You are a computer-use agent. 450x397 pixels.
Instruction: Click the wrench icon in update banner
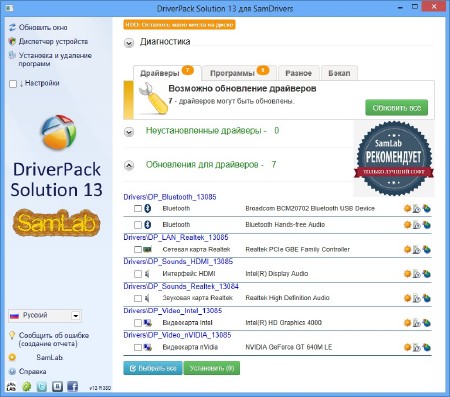tap(153, 99)
